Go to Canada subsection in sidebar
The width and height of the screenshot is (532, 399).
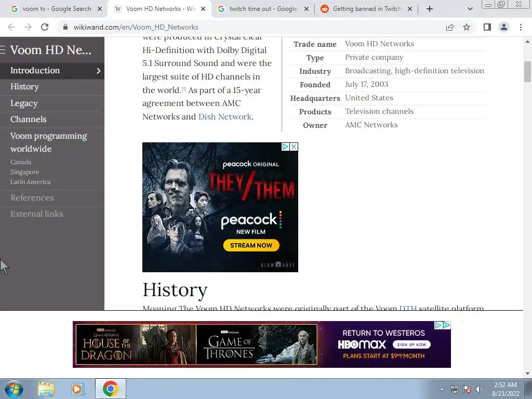[x=21, y=162]
